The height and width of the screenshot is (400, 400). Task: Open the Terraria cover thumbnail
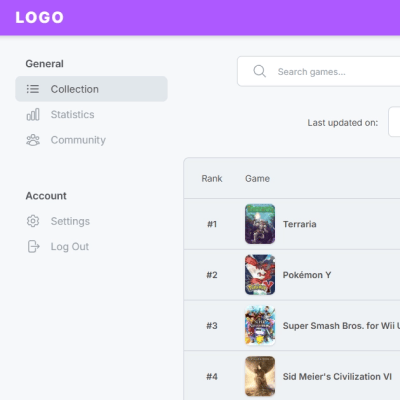260,224
